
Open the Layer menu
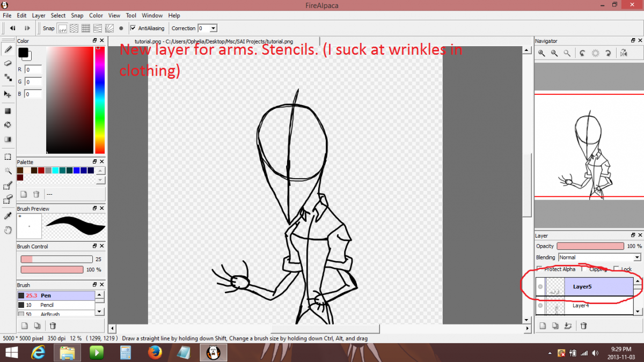pyautogui.click(x=39, y=16)
